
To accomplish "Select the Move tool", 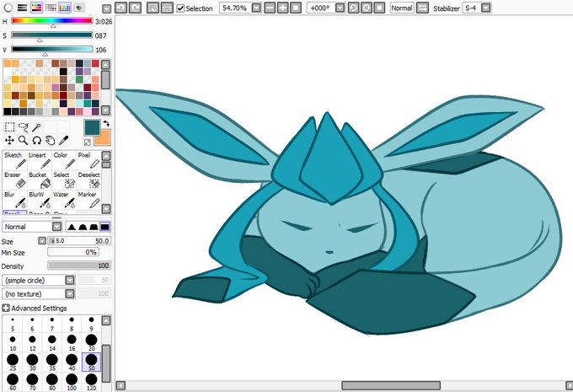I will coord(10,140).
